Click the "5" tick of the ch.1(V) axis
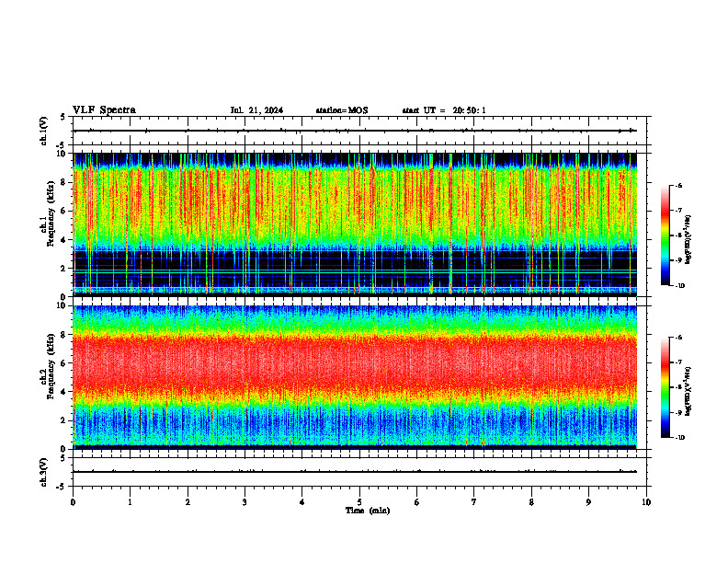Viewport: 728px width, 563px height. coord(63,117)
